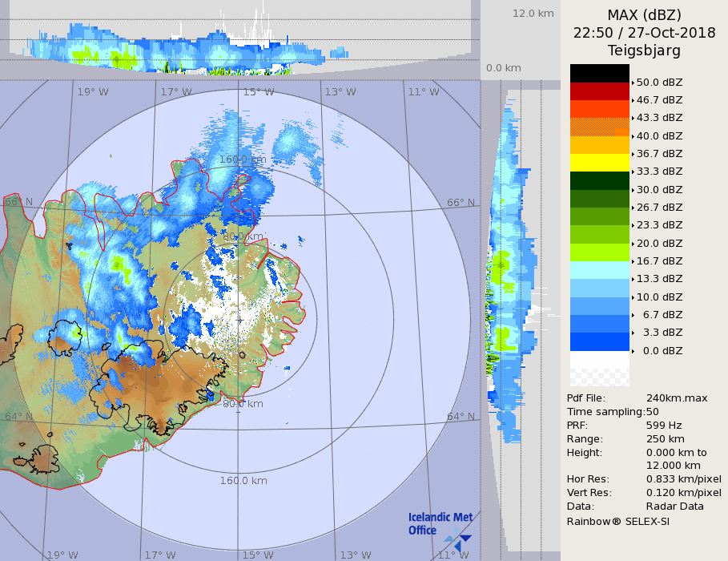Click the blue 0.0 dBZ legend swatch
Viewport: 728px width, 561px height.
[x=599, y=341]
